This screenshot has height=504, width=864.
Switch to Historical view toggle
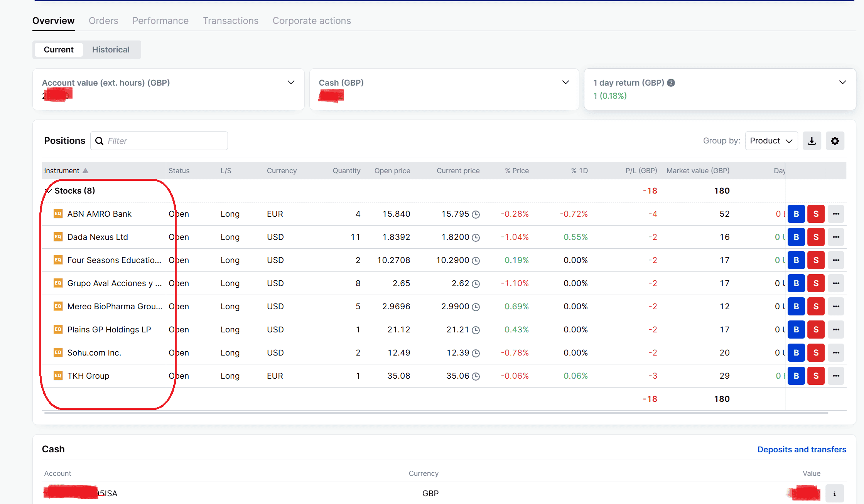(x=111, y=50)
